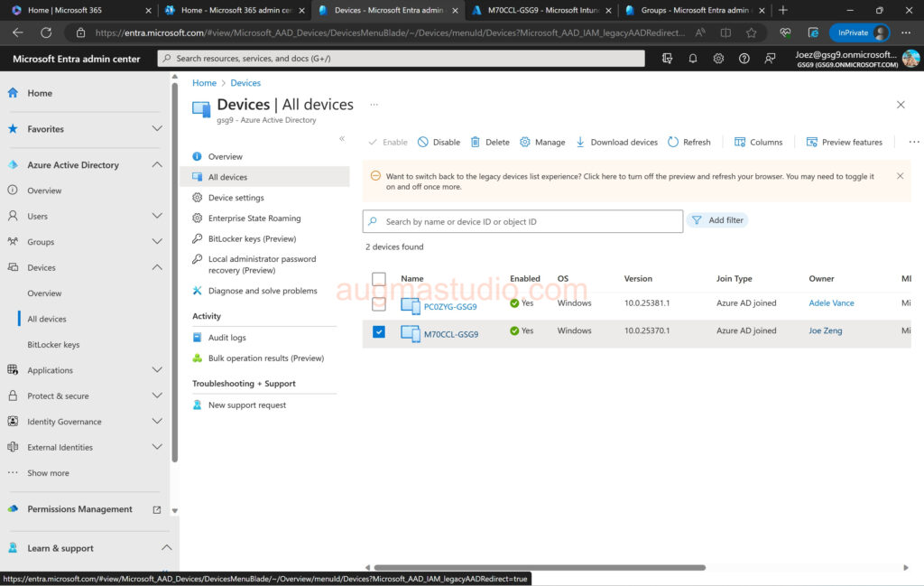
Task: Click Disable in the device toolbar
Action: 439,142
